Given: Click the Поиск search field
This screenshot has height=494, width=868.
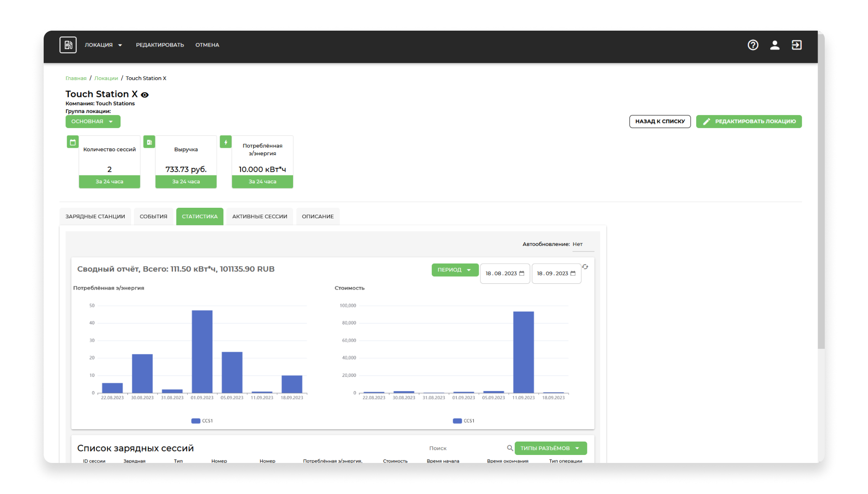Looking at the screenshot, I should tap(466, 448).
